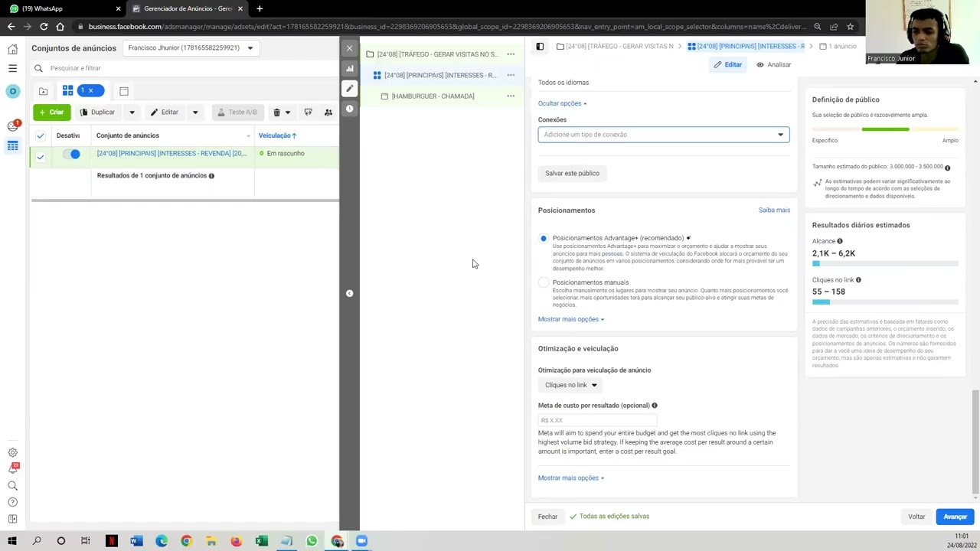Select Posicionamentos manuais radio option
Screen dimensions: 980x551
[544, 282]
